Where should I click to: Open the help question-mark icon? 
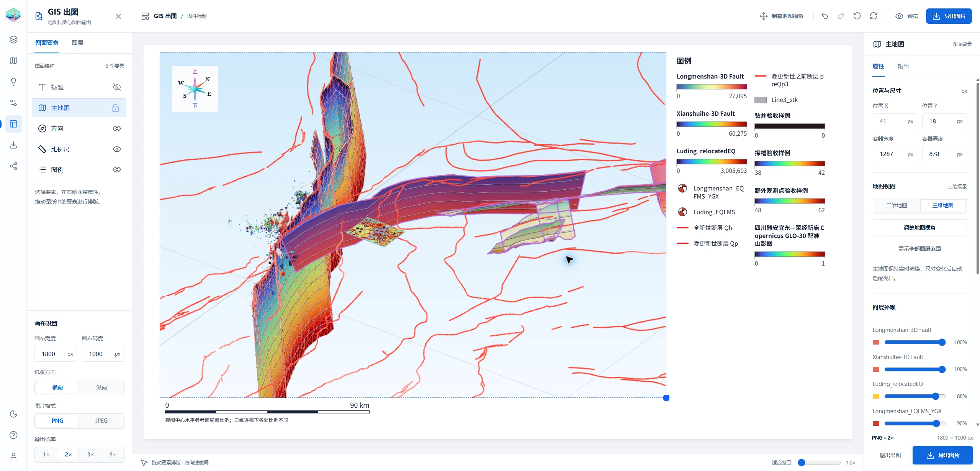pyautogui.click(x=13, y=435)
